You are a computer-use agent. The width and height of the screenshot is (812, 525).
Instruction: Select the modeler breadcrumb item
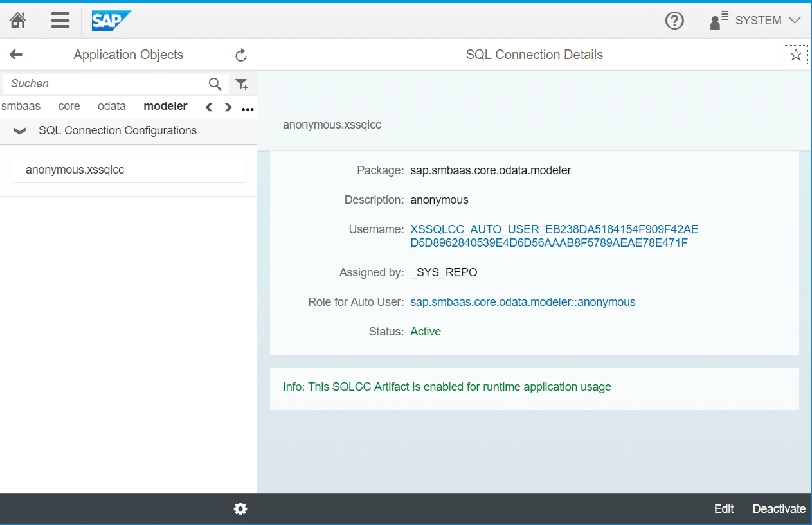pyautogui.click(x=165, y=107)
